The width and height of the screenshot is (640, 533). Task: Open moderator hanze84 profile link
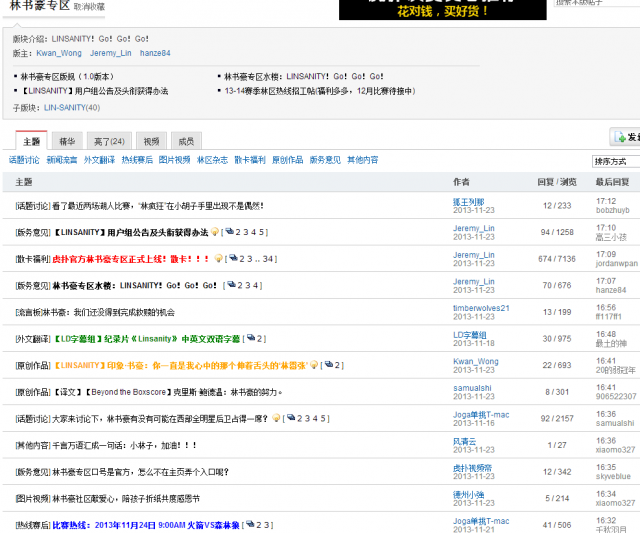[155, 53]
